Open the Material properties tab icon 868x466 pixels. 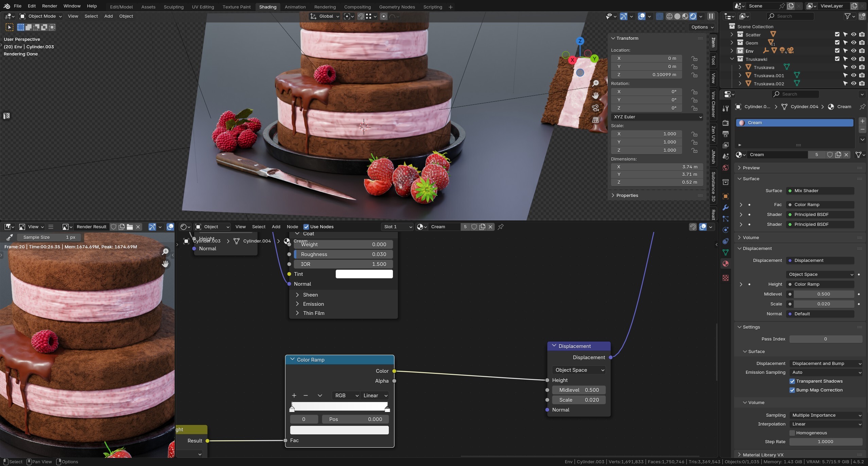(x=726, y=264)
